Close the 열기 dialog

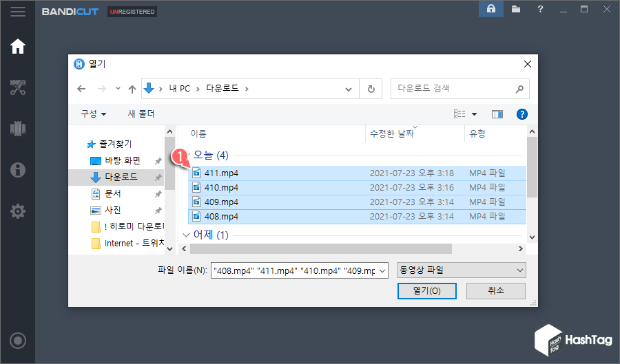pyautogui.click(x=528, y=64)
